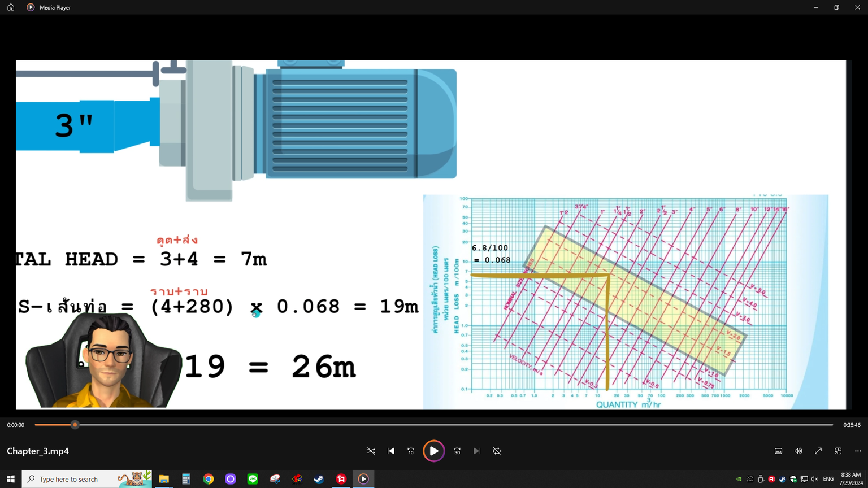
Task: Skip back 10 seconds
Action: tap(411, 451)
